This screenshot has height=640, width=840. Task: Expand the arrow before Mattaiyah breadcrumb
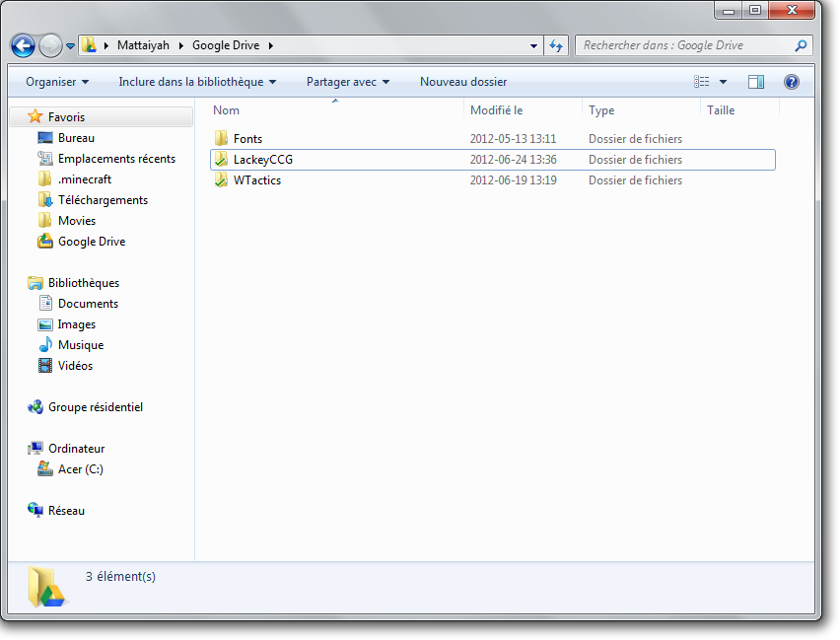tap(106, 45)
